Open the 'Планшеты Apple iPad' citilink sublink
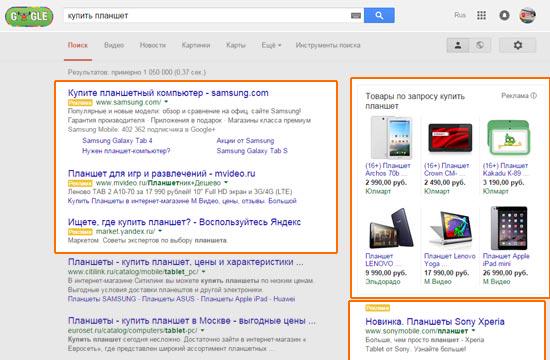 (235, 299)
